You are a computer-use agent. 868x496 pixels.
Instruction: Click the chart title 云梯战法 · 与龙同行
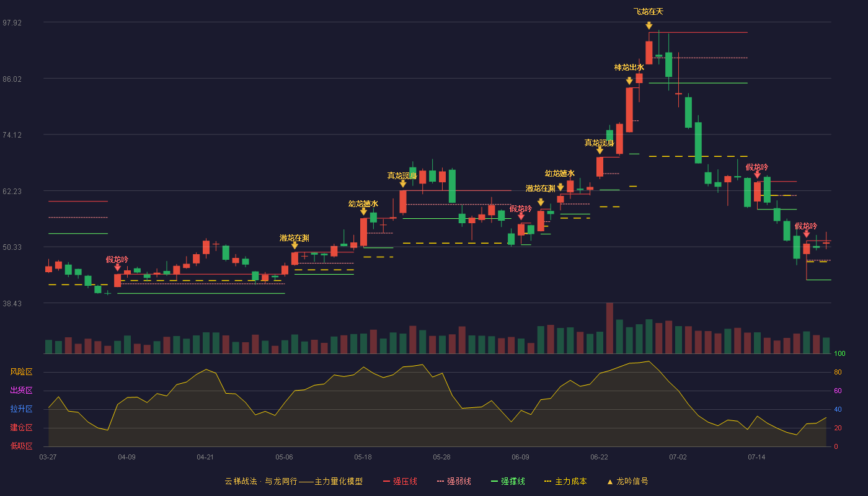pyautogui.click(x=260, y=481)
